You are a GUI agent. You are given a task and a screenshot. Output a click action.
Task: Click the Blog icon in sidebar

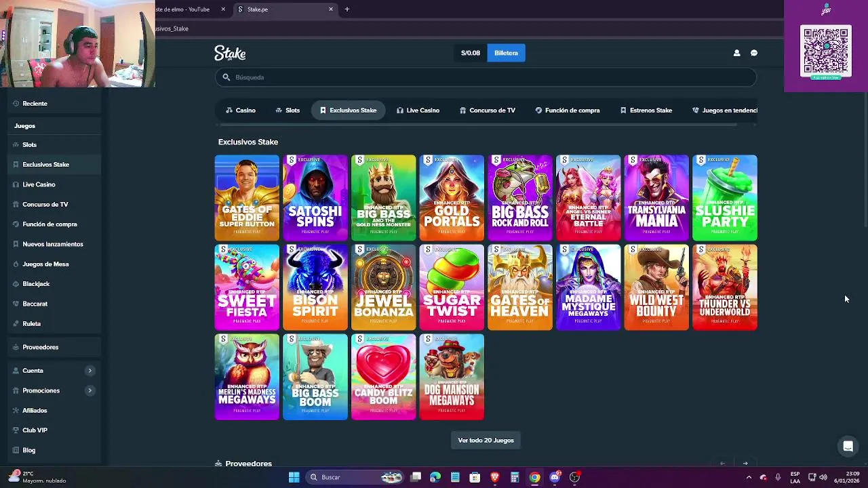[x=15, y=450]
